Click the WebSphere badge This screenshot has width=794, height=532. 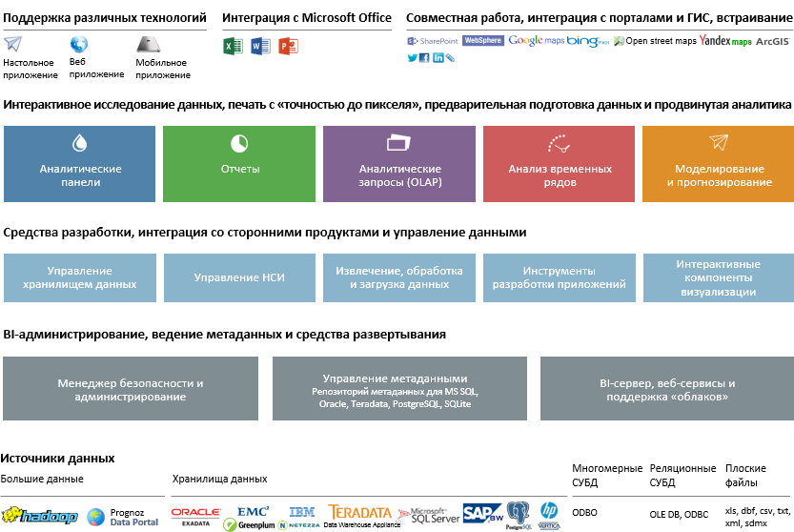tap(483, 41)
